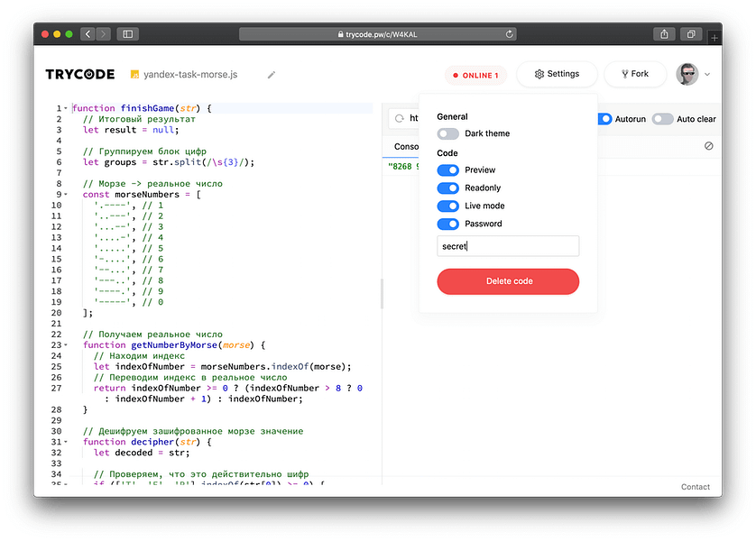
Task: Click the TRYCODE logo
Action: (x=80, y=74)
